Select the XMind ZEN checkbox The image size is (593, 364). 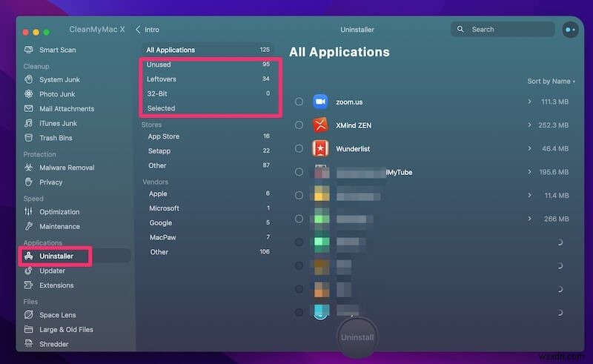coord(299,125)
